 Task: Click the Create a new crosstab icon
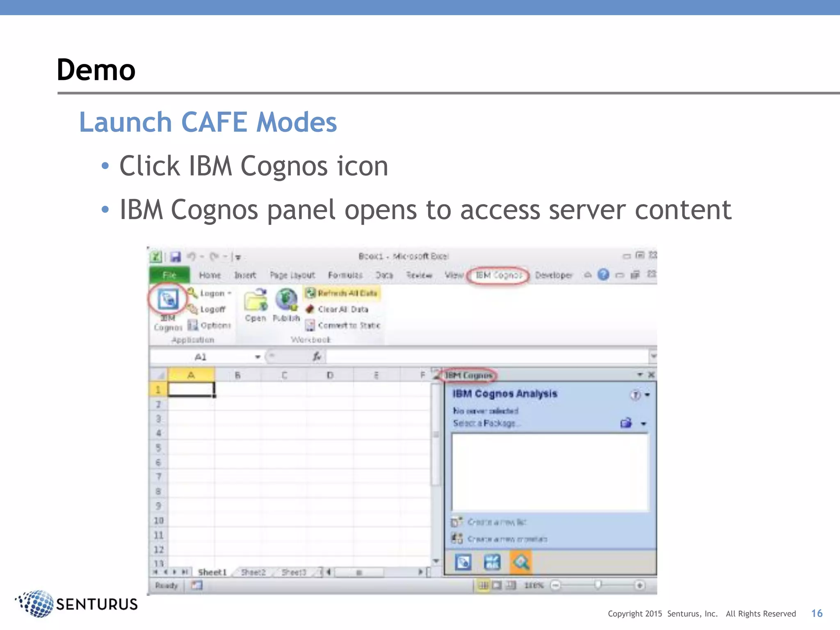point(457,538)
